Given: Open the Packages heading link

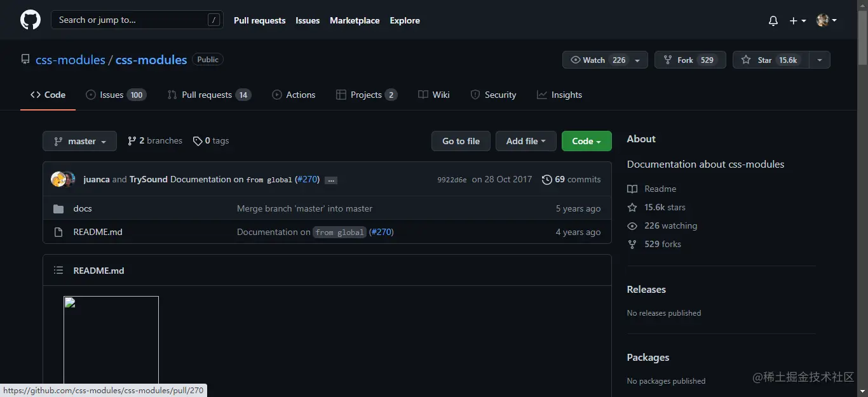Looking at the screenshot, I should click(x=648, y=357).
